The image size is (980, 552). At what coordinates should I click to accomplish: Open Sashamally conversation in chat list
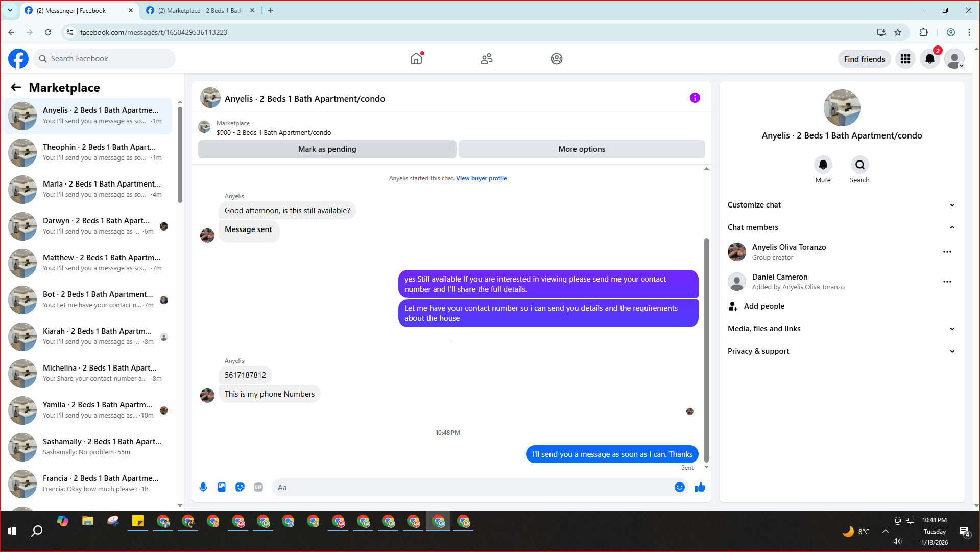tap(88, 447)
